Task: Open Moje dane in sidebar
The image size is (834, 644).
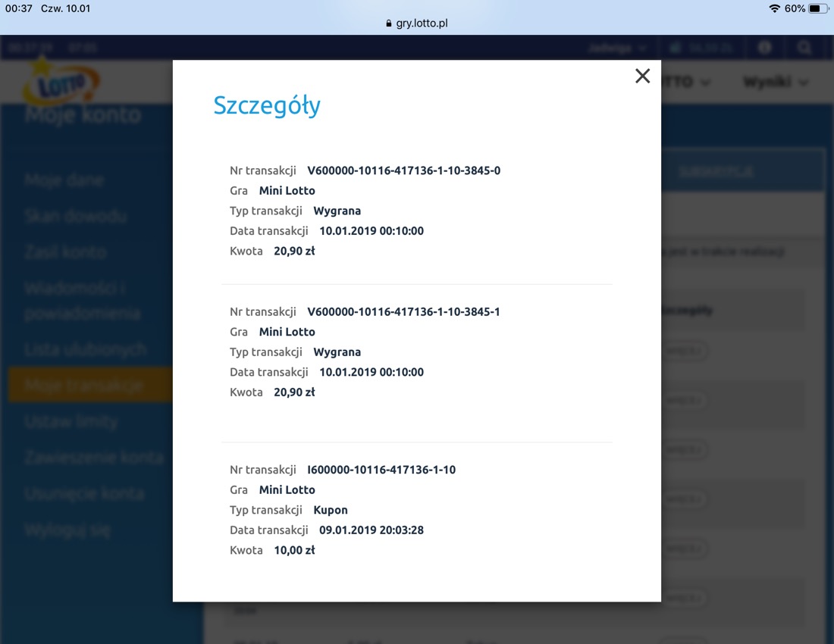Action: tap(64, 180)
